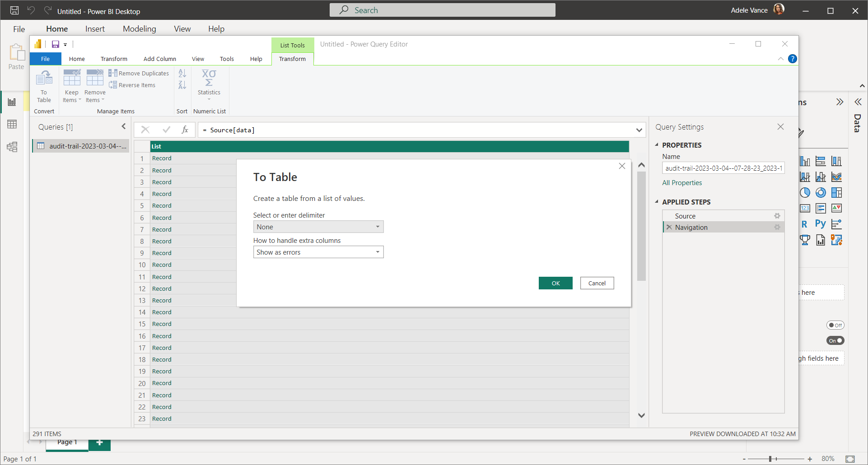Click Sort Ascending icon in ribbon

point(182,74)
